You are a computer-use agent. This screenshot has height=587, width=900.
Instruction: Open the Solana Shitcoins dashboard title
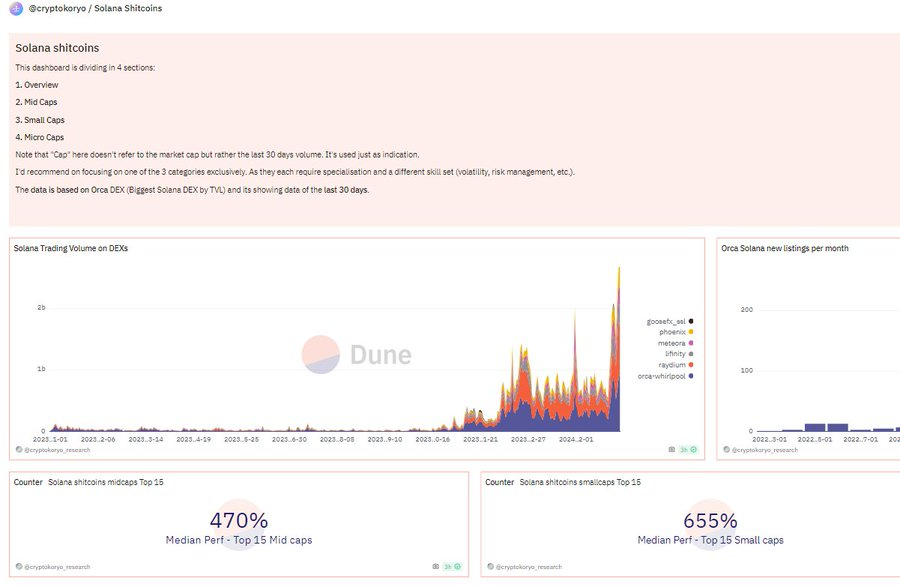(x=130, y=8)
